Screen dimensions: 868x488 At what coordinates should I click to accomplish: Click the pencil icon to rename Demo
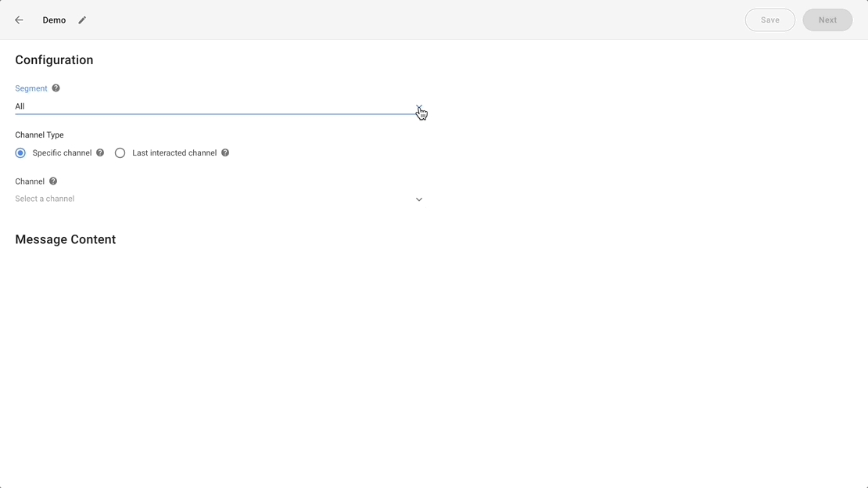click(x=82, y=20)
